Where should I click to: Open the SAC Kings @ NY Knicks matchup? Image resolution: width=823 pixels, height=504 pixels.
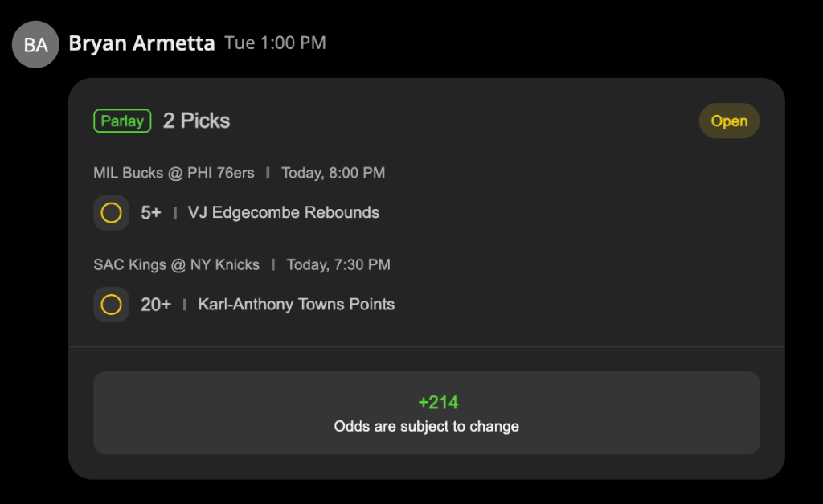tap(176, 264)
